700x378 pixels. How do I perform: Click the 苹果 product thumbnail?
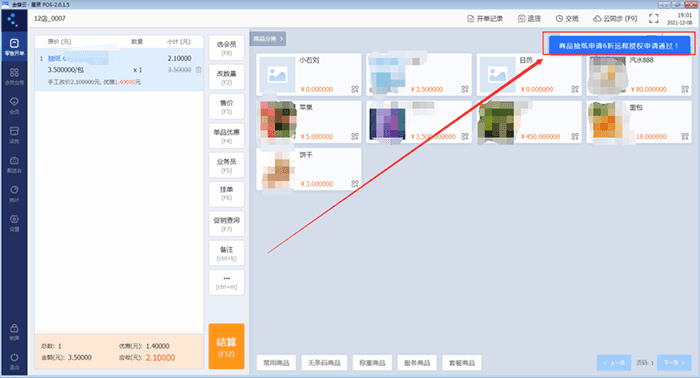tap(278, 120)
